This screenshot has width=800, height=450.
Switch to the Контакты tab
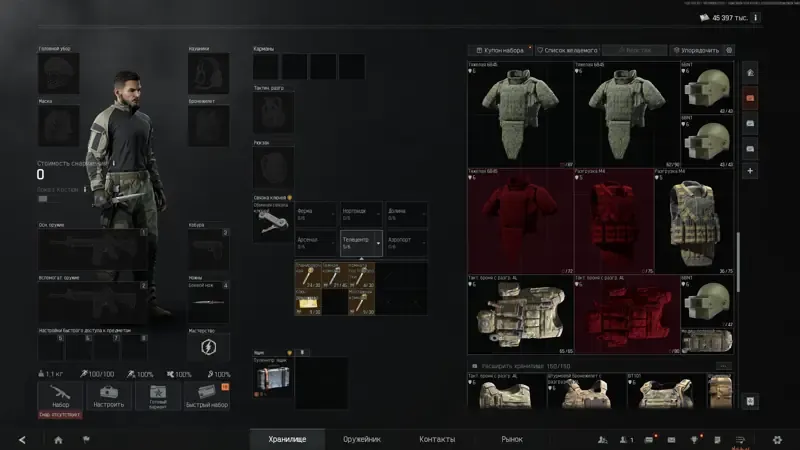click(x=437, y=439)
